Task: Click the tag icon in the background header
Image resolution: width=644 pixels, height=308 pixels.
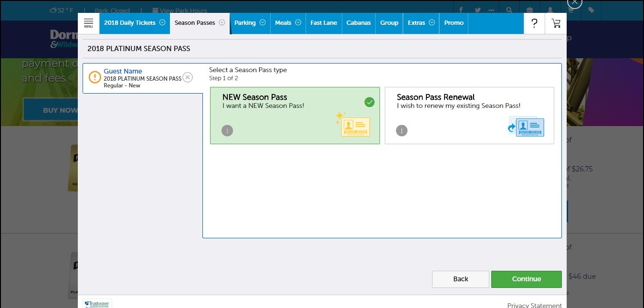Action: (591, 10)
